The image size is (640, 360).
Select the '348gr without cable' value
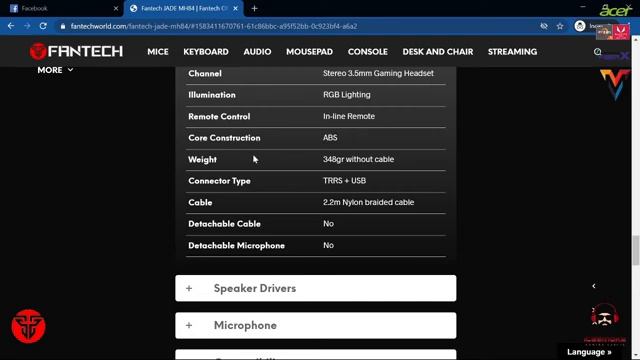[358, 159]
